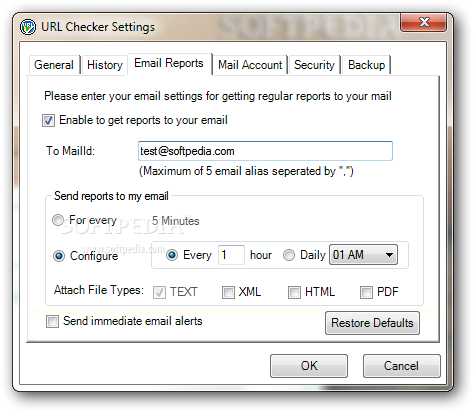Image resolution: width=474 pixels, height=412 pixels.
Task: Open the General tab
Action: (x=54, y=65)
